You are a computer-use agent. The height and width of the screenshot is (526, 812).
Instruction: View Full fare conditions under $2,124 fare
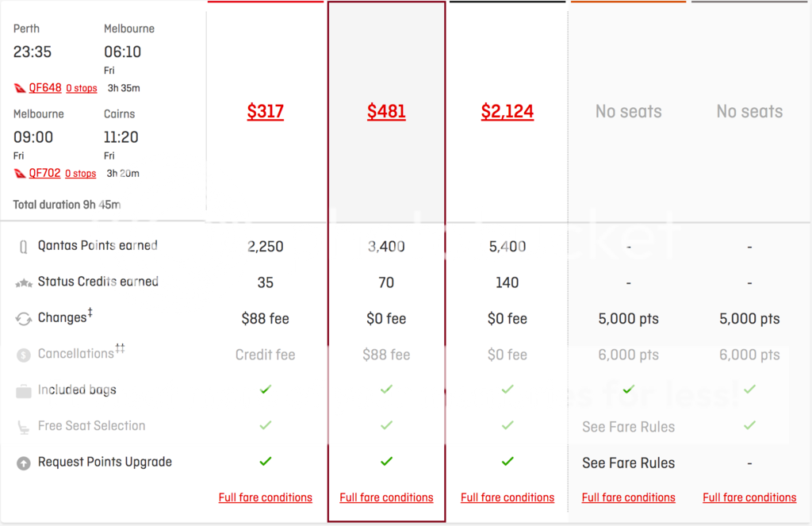(x=507, y=498)
